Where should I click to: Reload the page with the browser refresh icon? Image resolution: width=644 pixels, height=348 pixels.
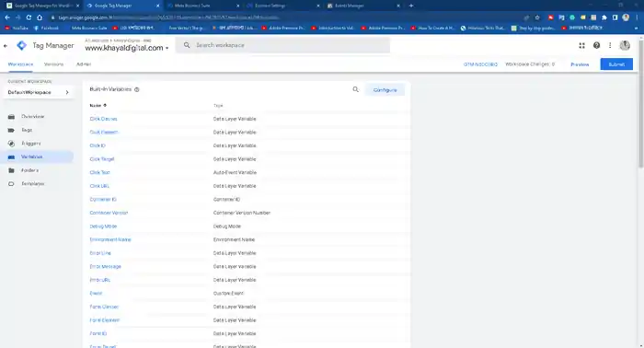(29, 17)
